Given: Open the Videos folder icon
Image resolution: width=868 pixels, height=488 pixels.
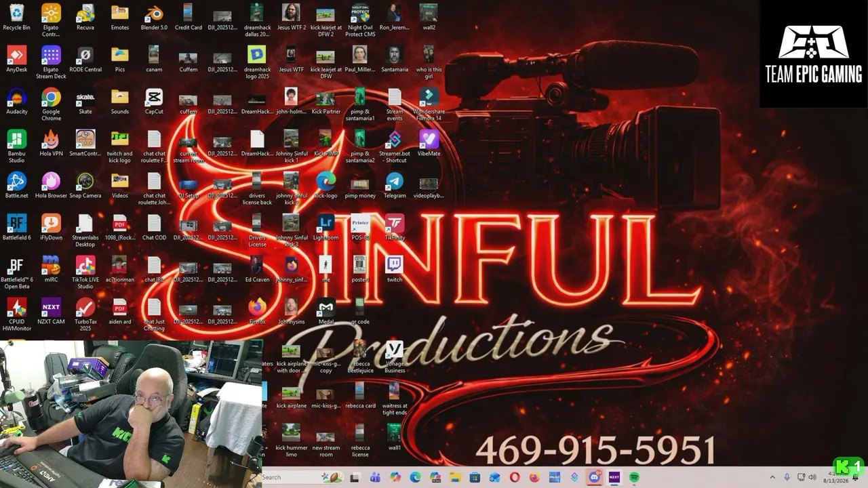Looking at the screenshot, I should (x=120, y=186).
